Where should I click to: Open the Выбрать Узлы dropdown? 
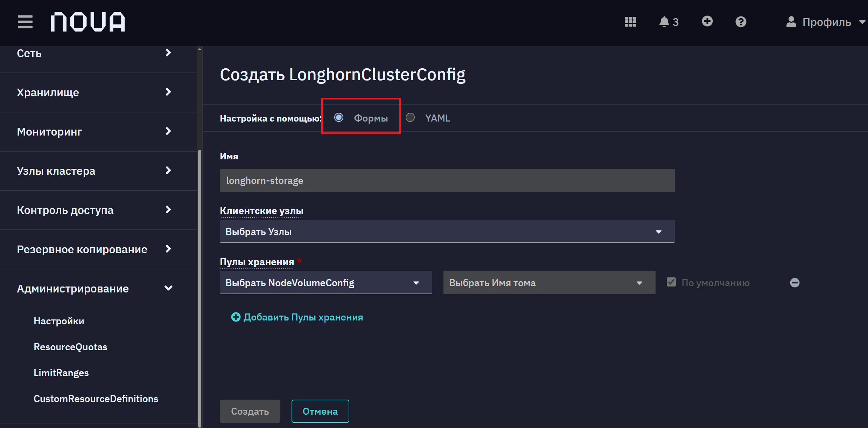pyautogui.click(x=447, y=232)
